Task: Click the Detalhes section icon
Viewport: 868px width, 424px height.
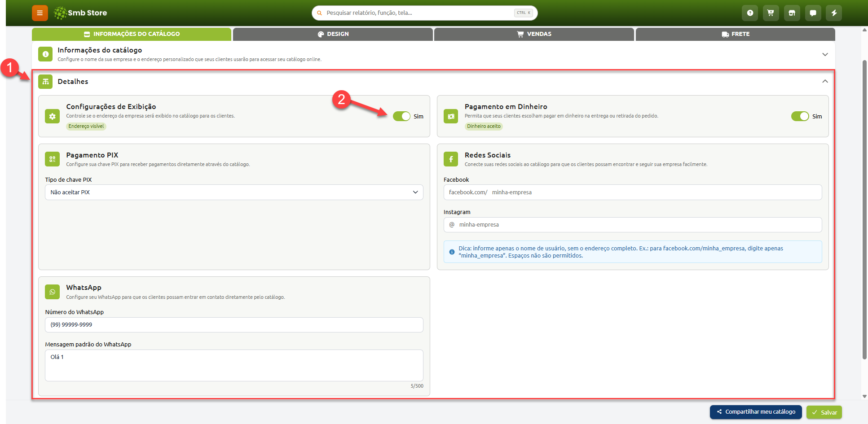Action: pos(45,82)
